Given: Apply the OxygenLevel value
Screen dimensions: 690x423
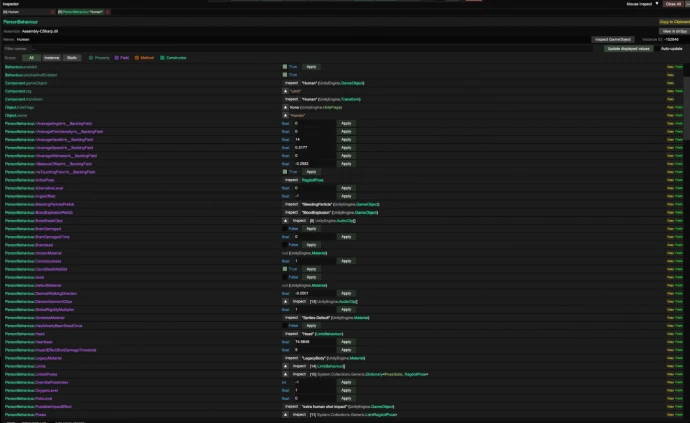Looking at the screenshot, I should tap(346, 390).
